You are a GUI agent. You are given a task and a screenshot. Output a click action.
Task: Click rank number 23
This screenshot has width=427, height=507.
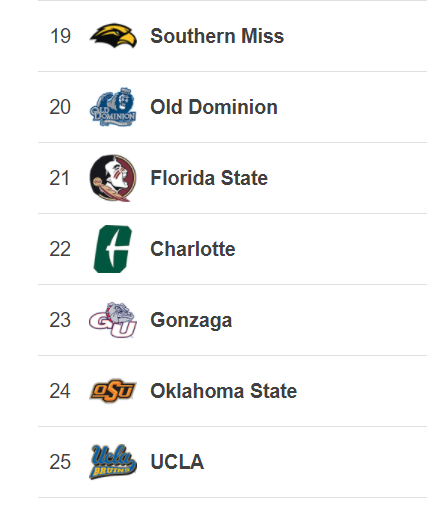60,320
